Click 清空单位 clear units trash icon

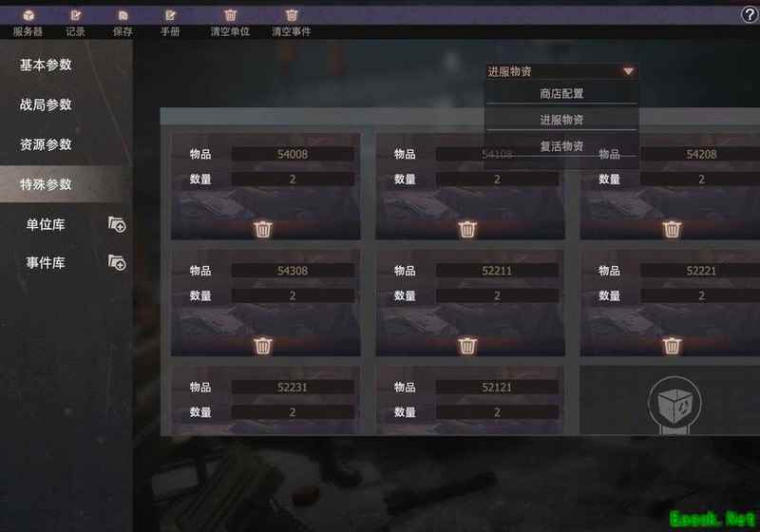click(230, 16)
